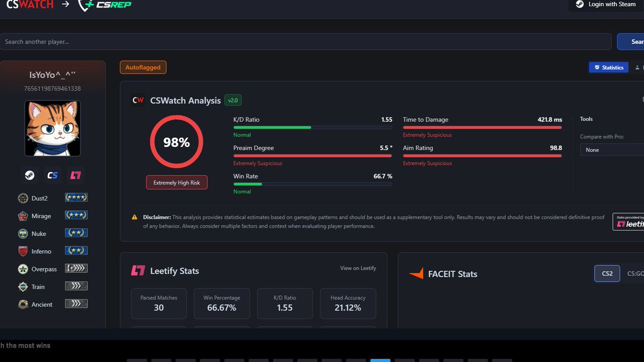
Task: Click the player name IsYoYo^_^''
Action: pos(53,75)
